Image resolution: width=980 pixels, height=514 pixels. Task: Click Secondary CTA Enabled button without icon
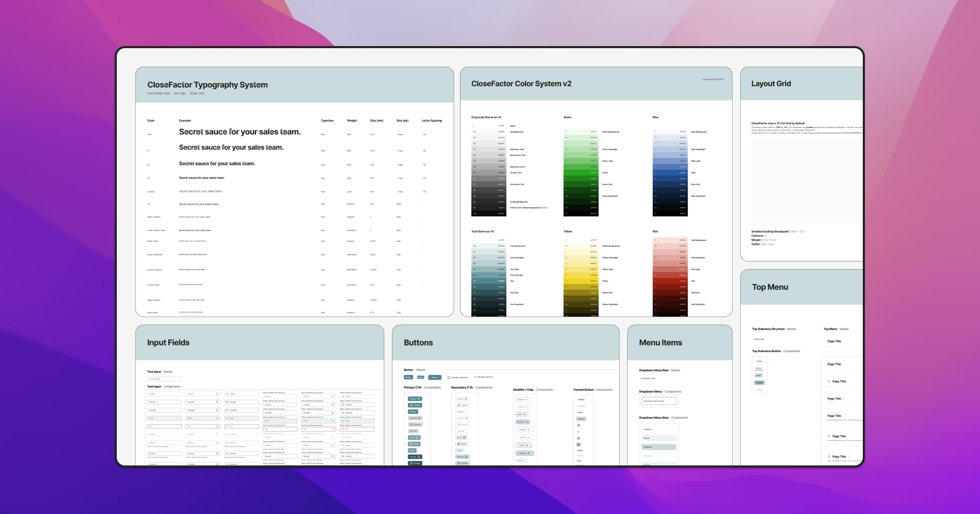point(460,412)
